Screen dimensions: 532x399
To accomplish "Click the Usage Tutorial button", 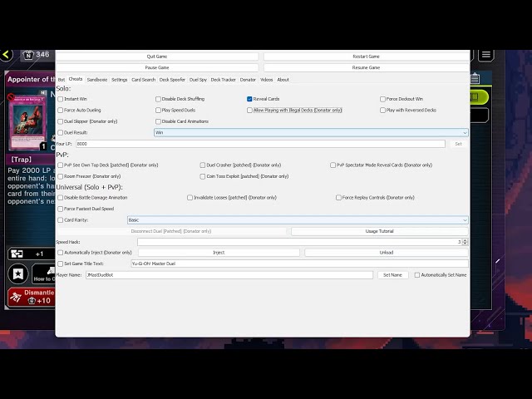I will [379, 231].
